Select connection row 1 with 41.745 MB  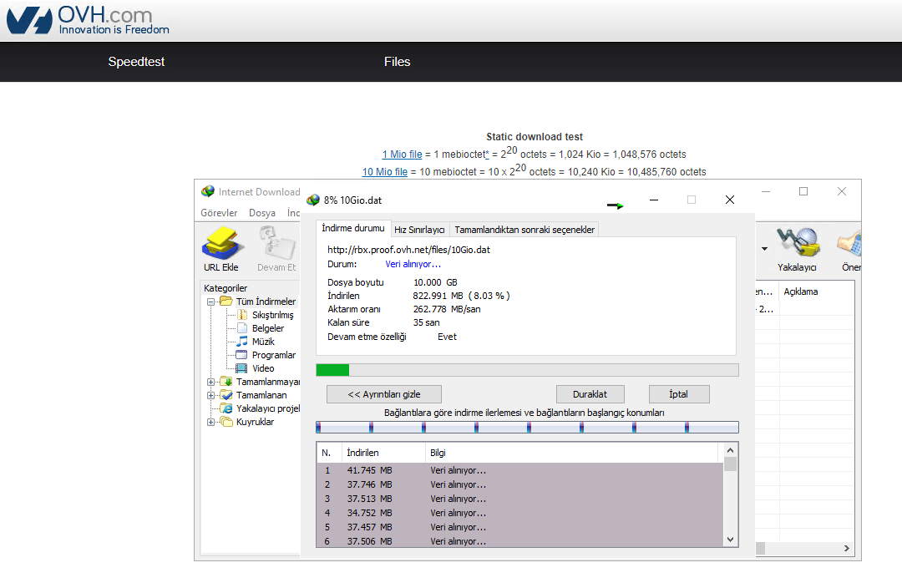point(520,470)
